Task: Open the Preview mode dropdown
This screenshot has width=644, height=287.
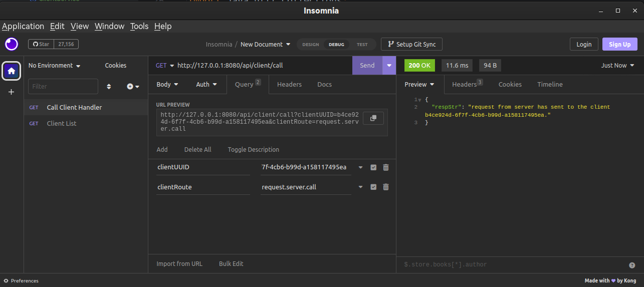Action: (x=419, y=84)
